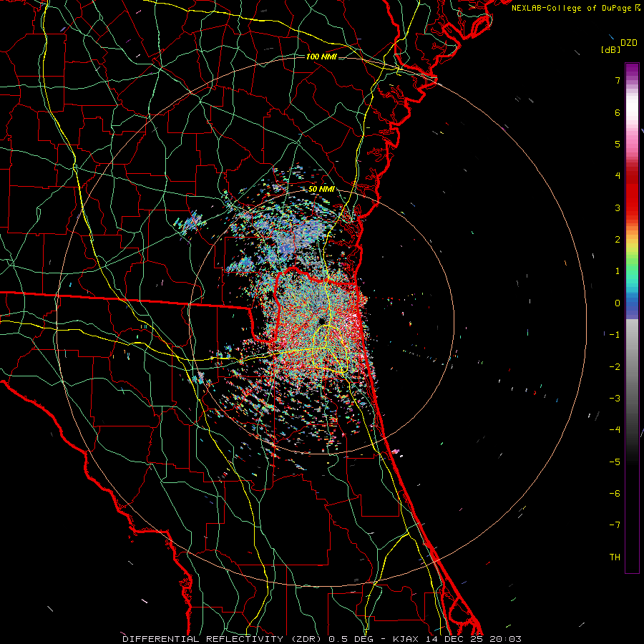Click the color scale value -7
The height and width of the screenshot is (644, 644).
[615, 525]
